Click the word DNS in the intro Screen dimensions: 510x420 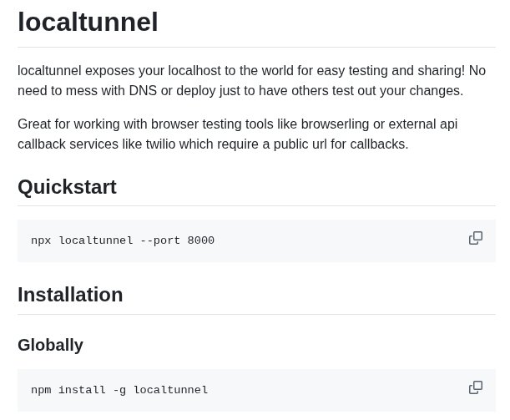pyautogui.click(x=143, y=91)
